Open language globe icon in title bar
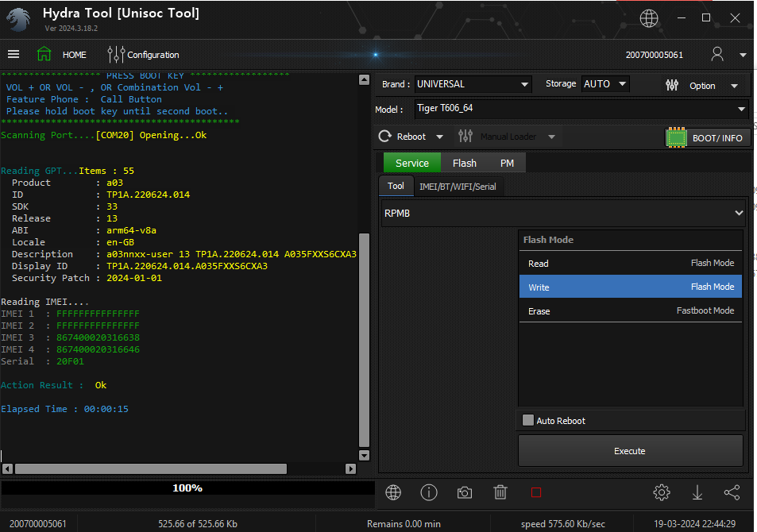The height and width of the screenshot is (532, 757). pos(648,19)
